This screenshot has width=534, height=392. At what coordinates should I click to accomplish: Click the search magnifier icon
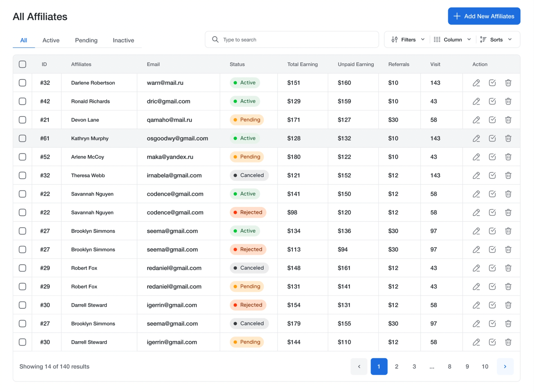point(215,40)
